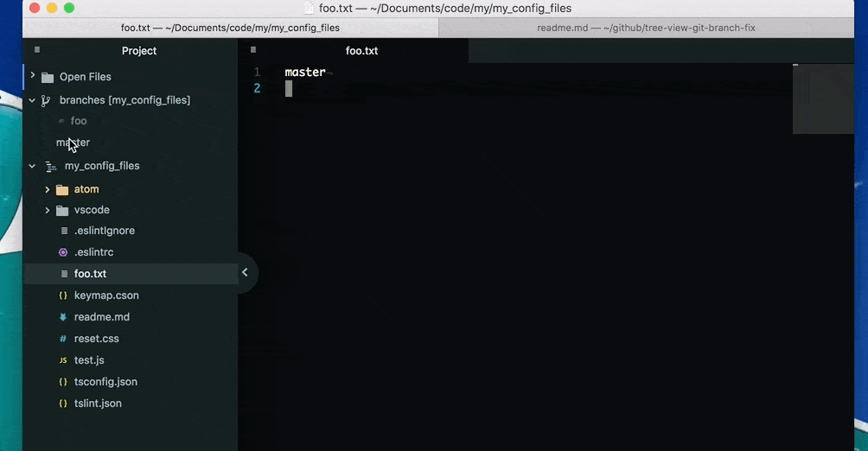868x451 pixels.
Task: Click the hash icon of reset.css
Action: (x=63, y=339)
